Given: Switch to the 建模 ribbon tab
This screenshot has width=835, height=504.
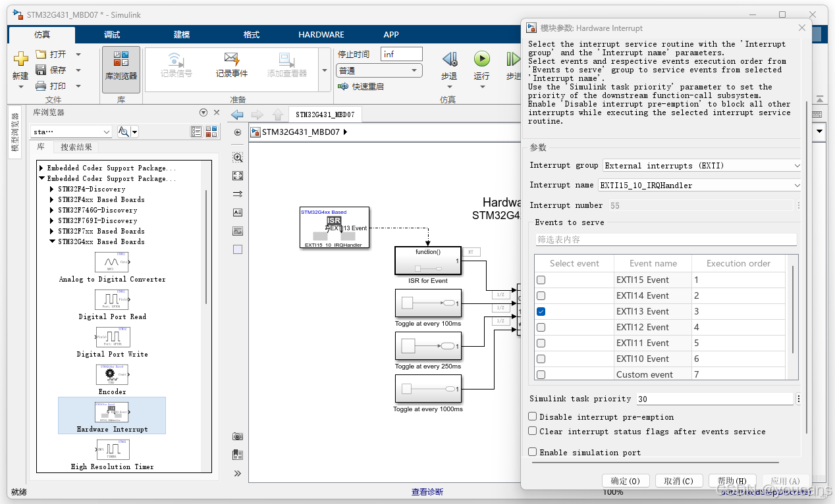Looking at the screenshot, I should (182, 35).
